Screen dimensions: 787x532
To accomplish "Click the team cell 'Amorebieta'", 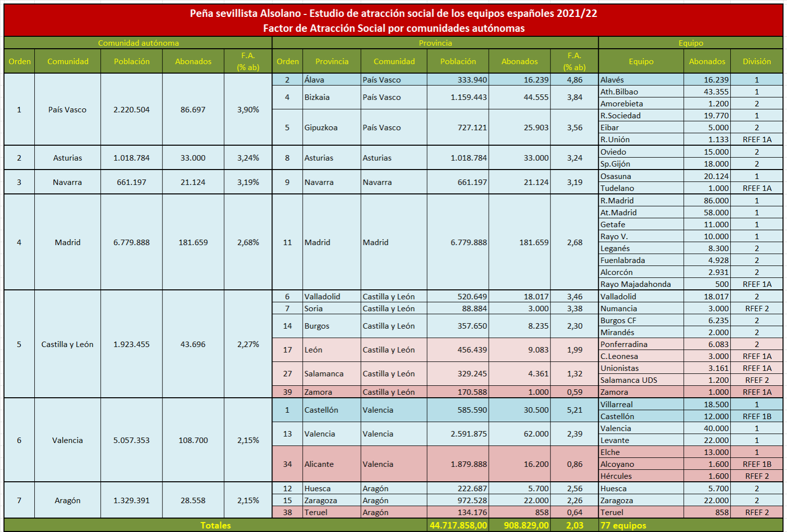I will click(x=641, y=103).
